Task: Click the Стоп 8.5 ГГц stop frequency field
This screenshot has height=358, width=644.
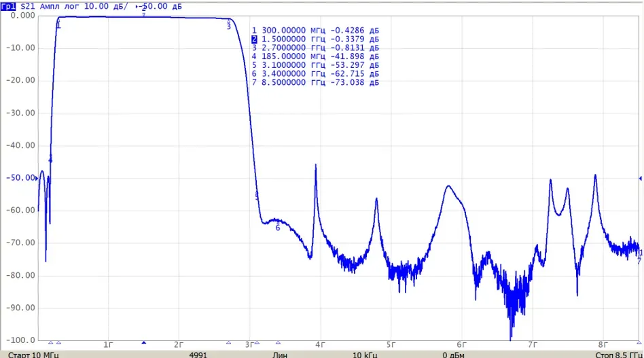Action: (619, 355)
